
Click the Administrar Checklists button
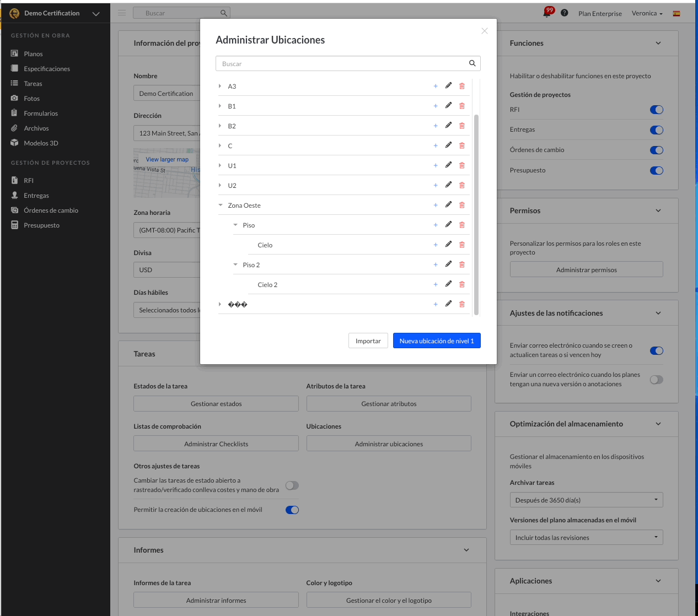[x=216, y=444]
